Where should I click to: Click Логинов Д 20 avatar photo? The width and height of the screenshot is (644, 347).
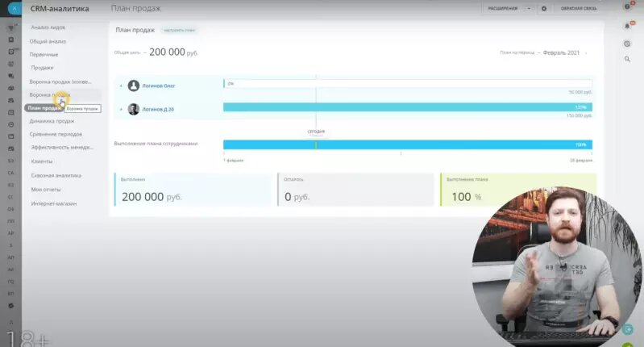[x=134, y=109]
